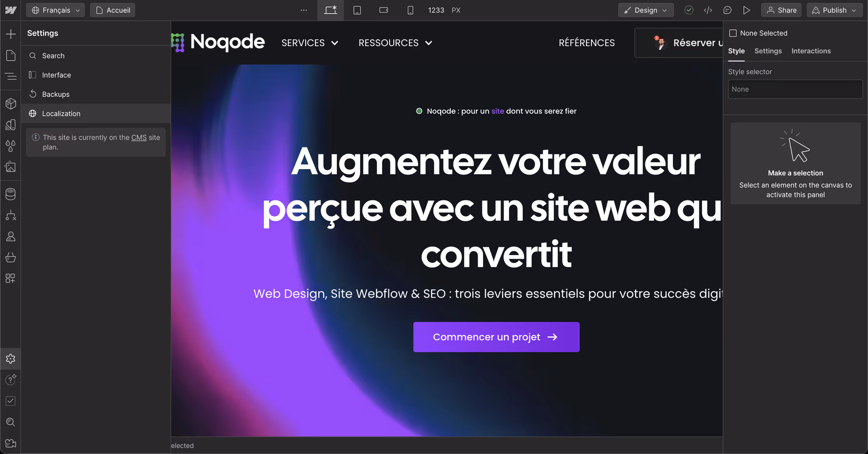Toggle the None Selected checkbox

pyautogui.click(x=733, y=33)
